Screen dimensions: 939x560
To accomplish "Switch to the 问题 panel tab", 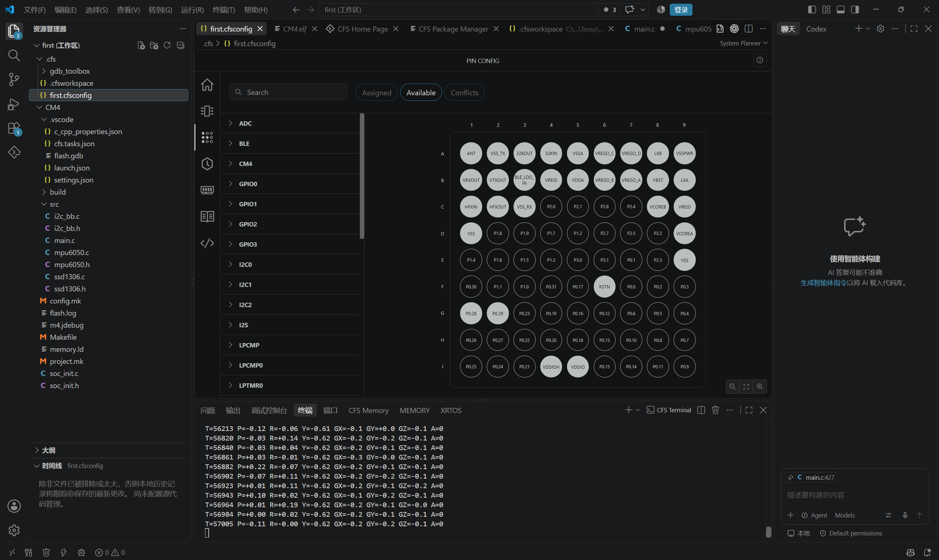I will point(208,410).
